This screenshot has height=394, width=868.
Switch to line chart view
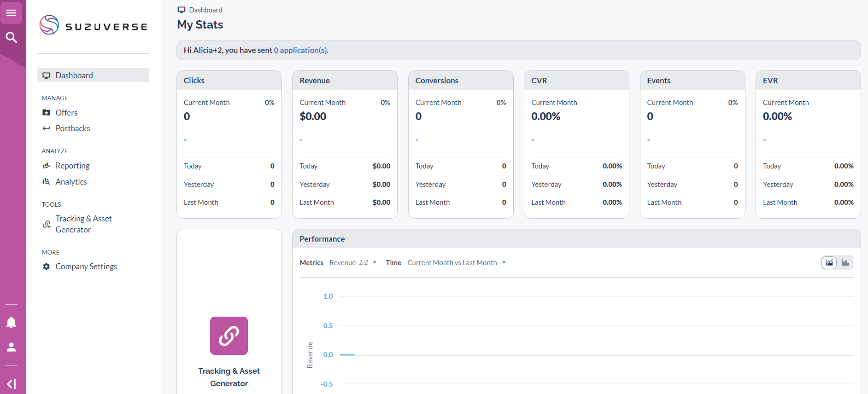tap(829, 262)
